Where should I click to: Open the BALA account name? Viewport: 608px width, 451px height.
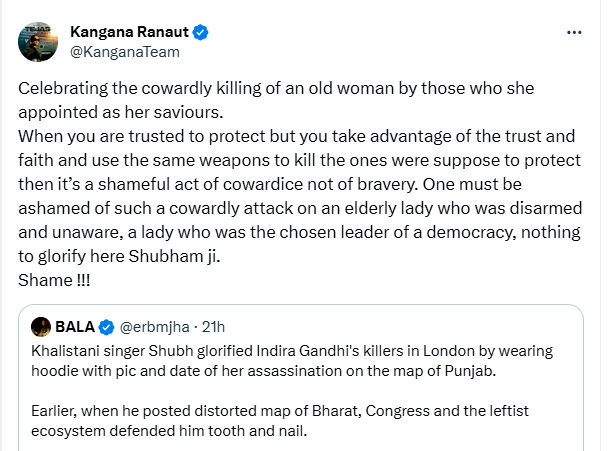[75, 326]
